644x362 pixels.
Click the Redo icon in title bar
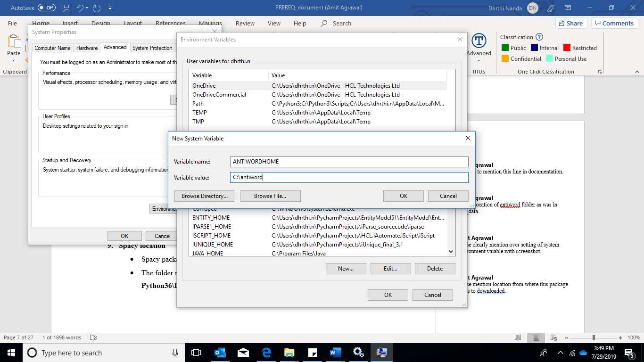(x=97, y=8)
